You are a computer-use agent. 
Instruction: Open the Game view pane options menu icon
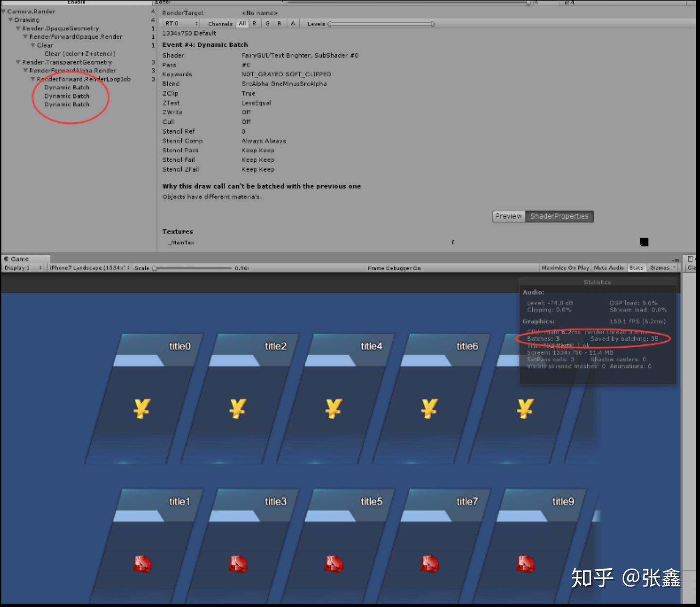coord(676,260)
